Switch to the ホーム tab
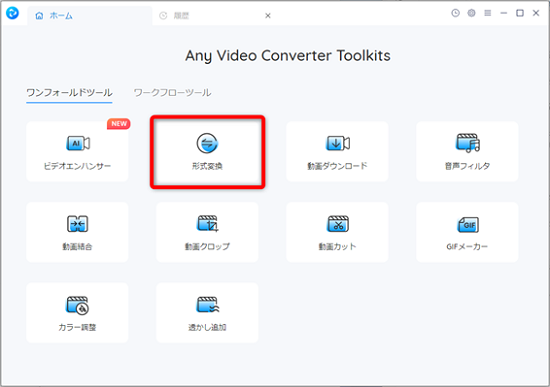 pyautogui.click(x=89, y=16)
